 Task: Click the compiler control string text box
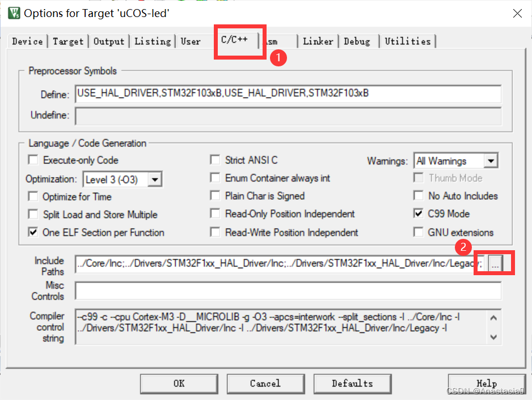pyautogui.click(x=288, y=327)
